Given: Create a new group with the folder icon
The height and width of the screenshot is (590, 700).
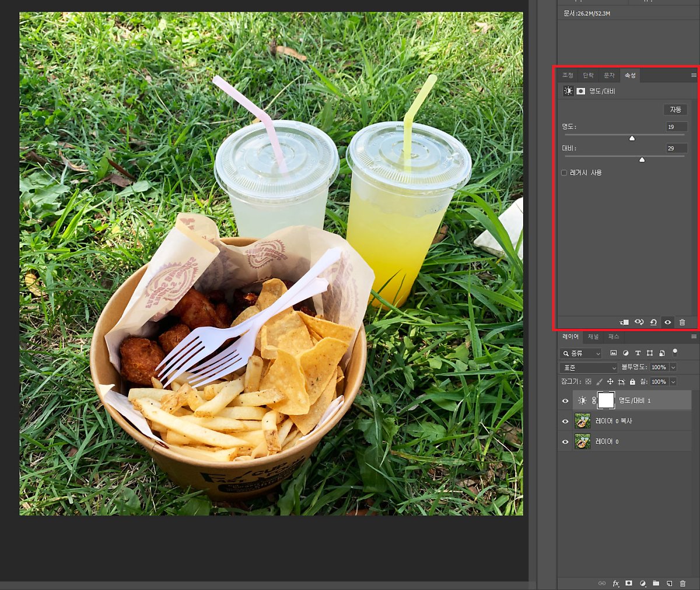Looking at the screenshot, I should click(x=656, y=583).
